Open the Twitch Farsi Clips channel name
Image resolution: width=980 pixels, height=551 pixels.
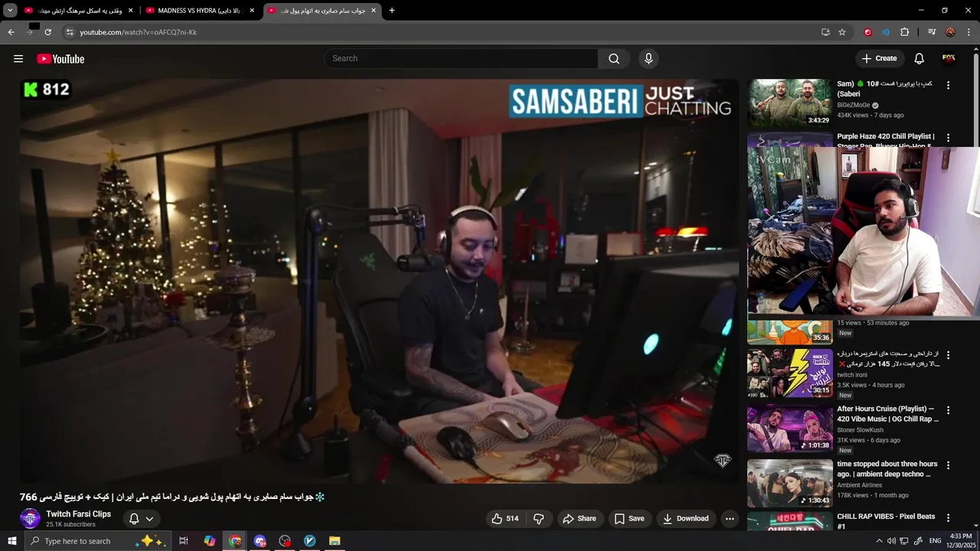coord(78,514)
